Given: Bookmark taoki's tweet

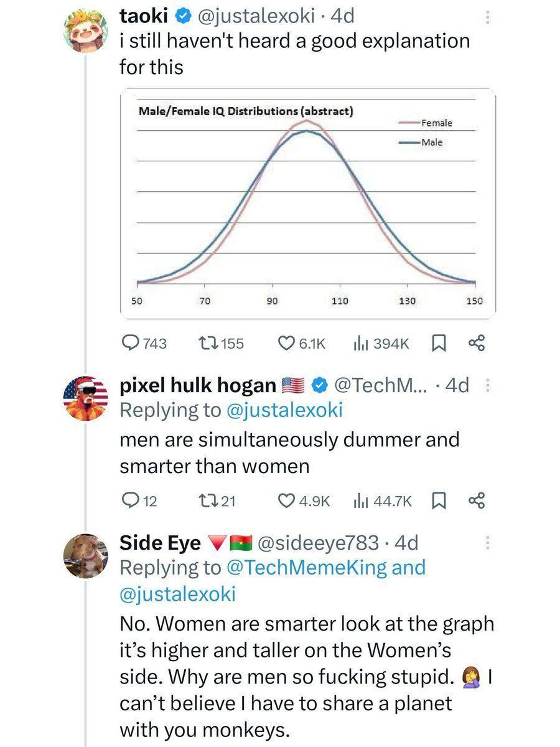Looking at the screenshot, I should 439,343.
